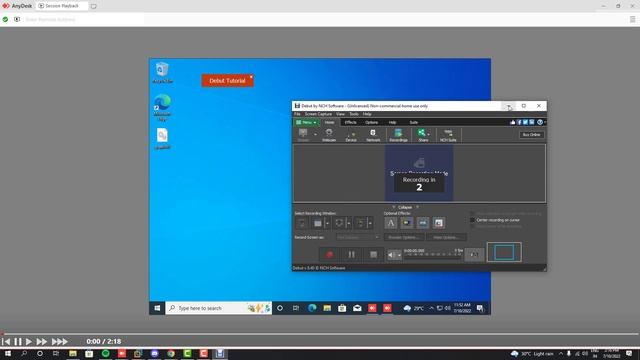Expand the green Menu dropdown in Debut
The height and width of the screenshot is (360, 640).
(x=306, y=122)
